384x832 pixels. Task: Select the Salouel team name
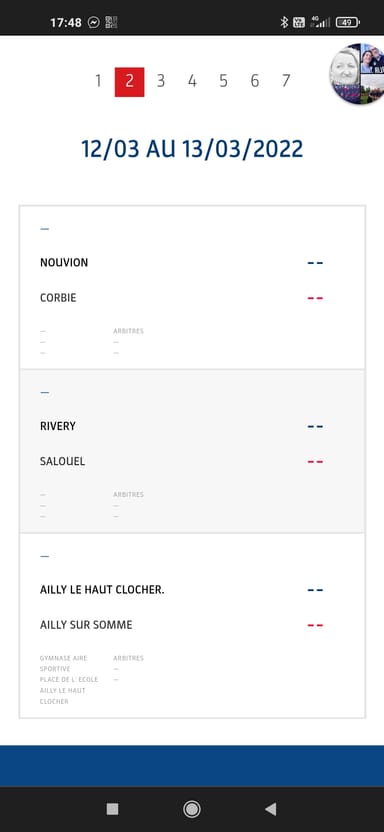(x=63, y=462)
